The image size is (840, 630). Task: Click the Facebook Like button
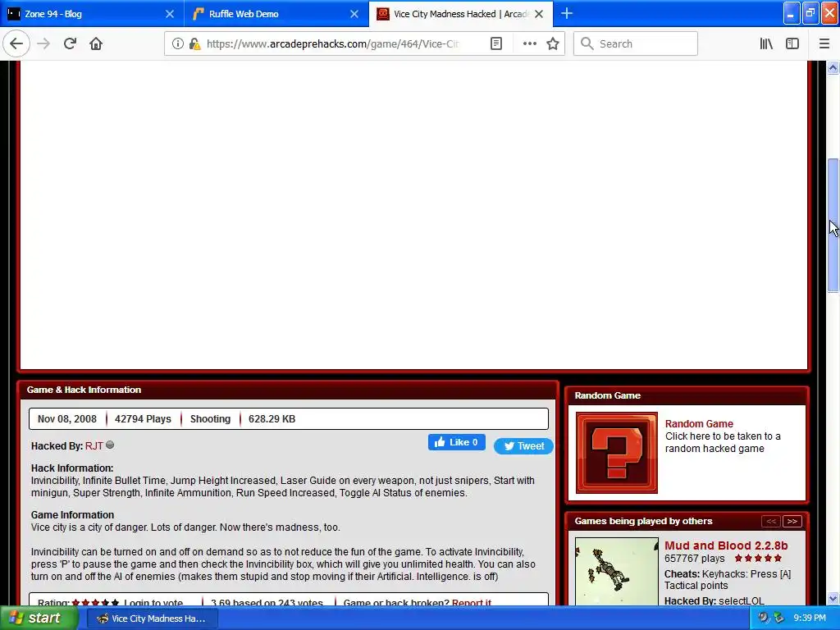click(456, 442)
